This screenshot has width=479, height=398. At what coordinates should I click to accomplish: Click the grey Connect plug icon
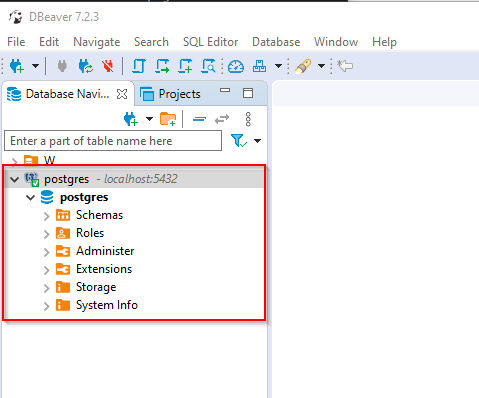coord(62,66)
